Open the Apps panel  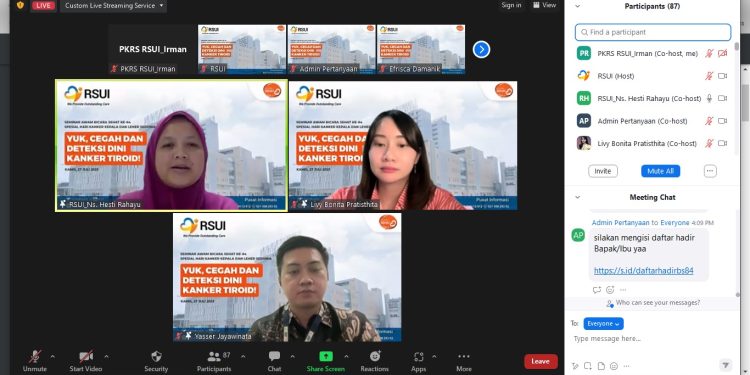419,361
